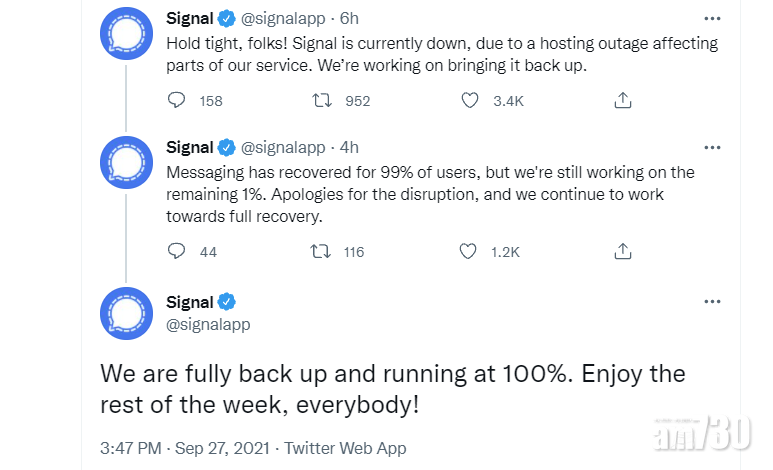Click the "6h" timestamp link
Image resolution: width=773 pixels, height=470 pixels.
(348, 19)
